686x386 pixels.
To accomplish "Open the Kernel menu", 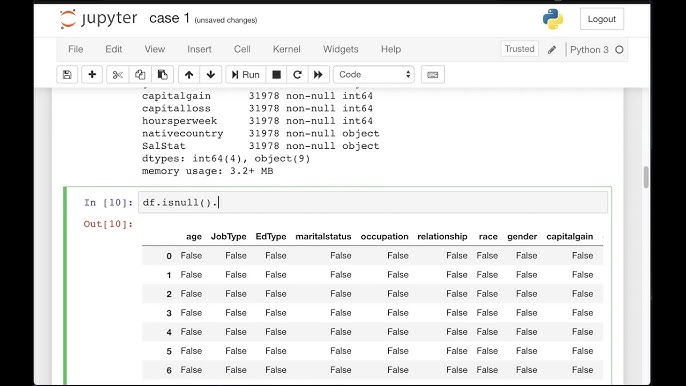I will click(x=287, y=49).
